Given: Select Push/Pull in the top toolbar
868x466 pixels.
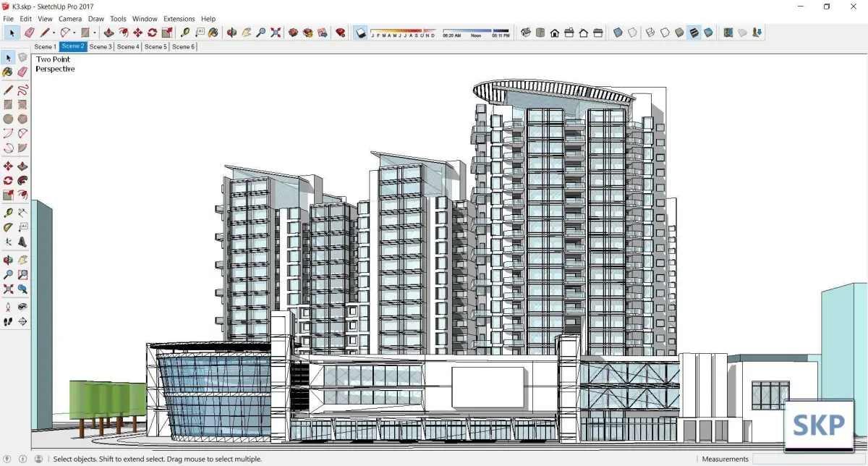Looking at the screenshot, I should point(109,33).
